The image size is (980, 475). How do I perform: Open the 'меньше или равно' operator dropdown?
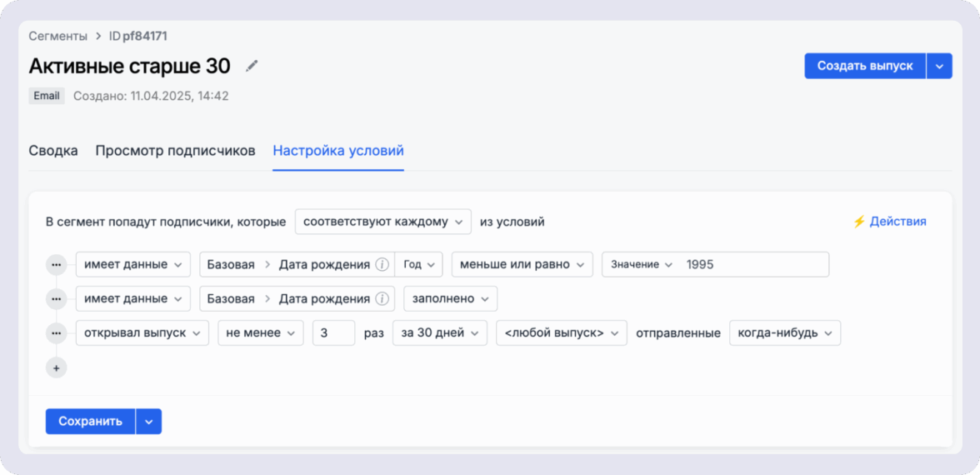click(x=522, y=265)
